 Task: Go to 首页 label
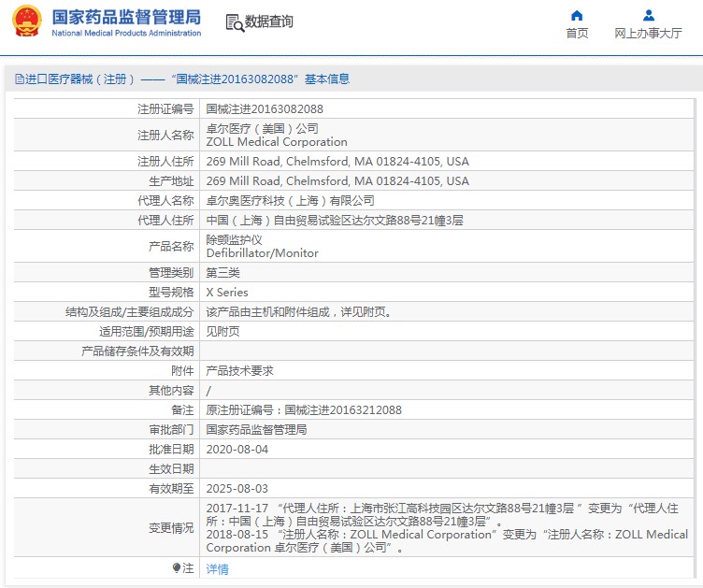[577, 33]
